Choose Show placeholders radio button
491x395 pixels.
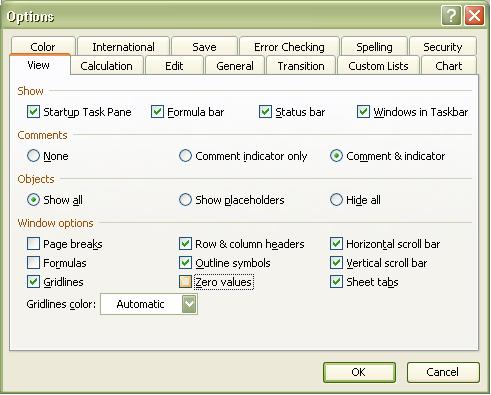(185, 200)
